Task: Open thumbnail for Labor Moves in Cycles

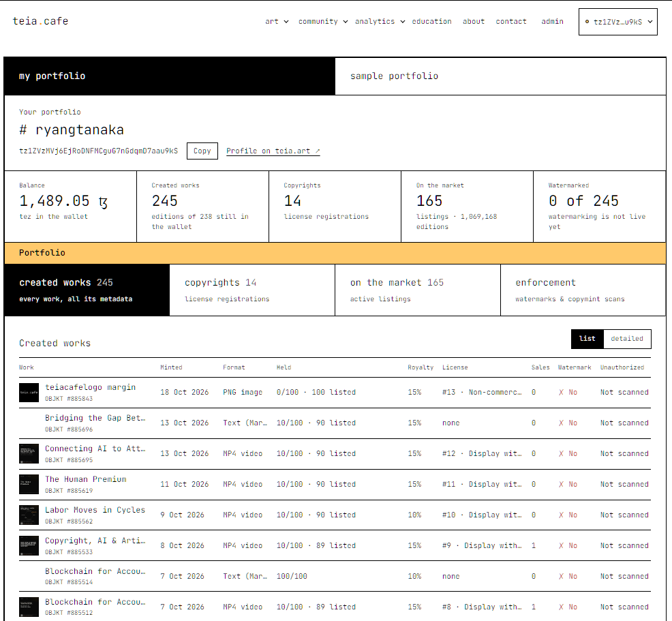Action: pos(29,515)
